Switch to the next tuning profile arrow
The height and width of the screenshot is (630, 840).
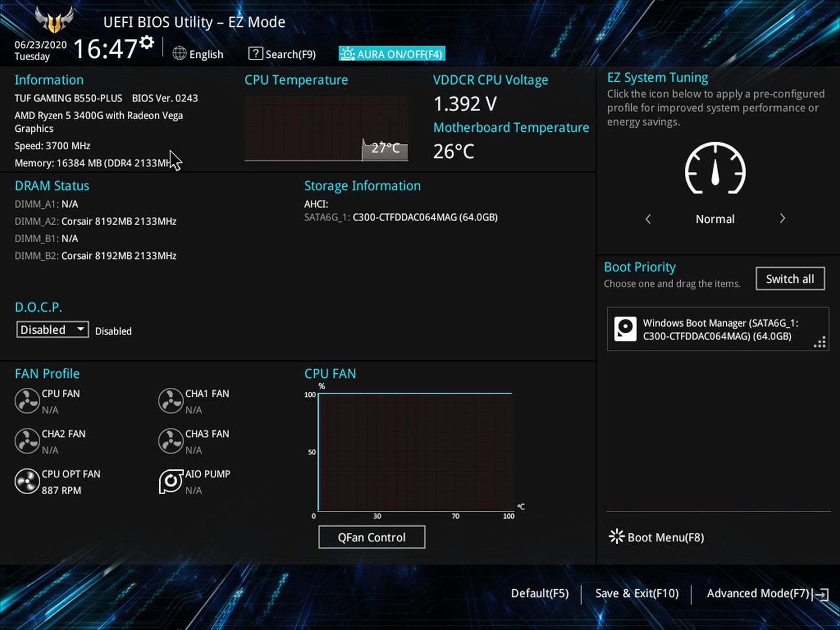click(x=782, y=219)
